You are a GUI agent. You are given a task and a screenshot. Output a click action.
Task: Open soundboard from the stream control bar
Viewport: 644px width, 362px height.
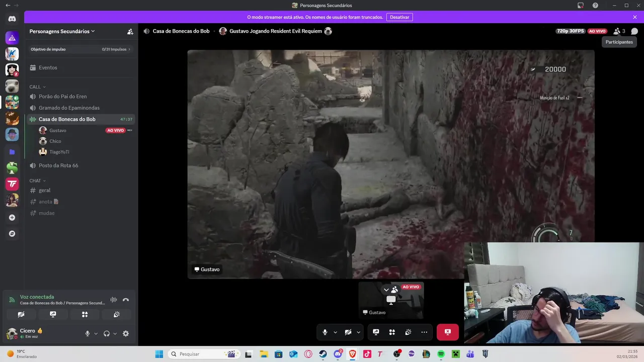click(x=408, y=332)
